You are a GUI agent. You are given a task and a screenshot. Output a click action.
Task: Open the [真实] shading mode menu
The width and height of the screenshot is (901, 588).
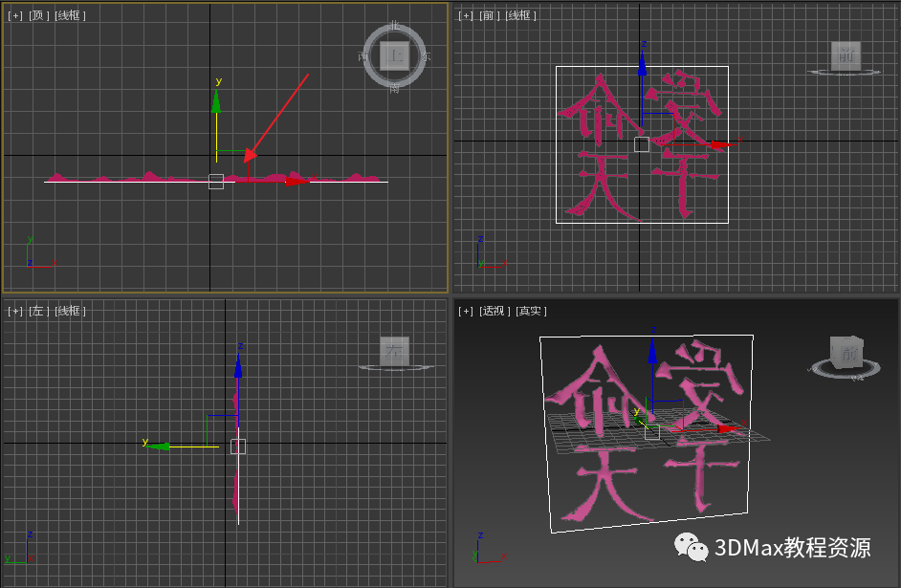tap(531, 312)
